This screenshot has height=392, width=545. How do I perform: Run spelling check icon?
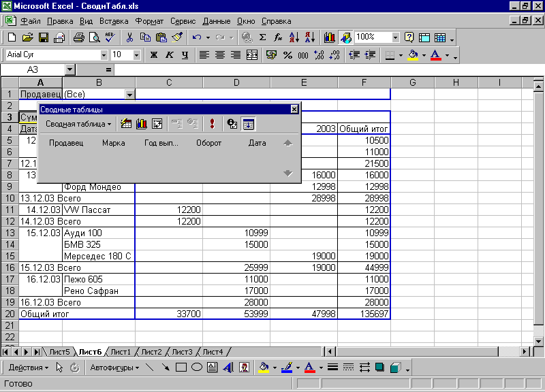pos(110,37)
